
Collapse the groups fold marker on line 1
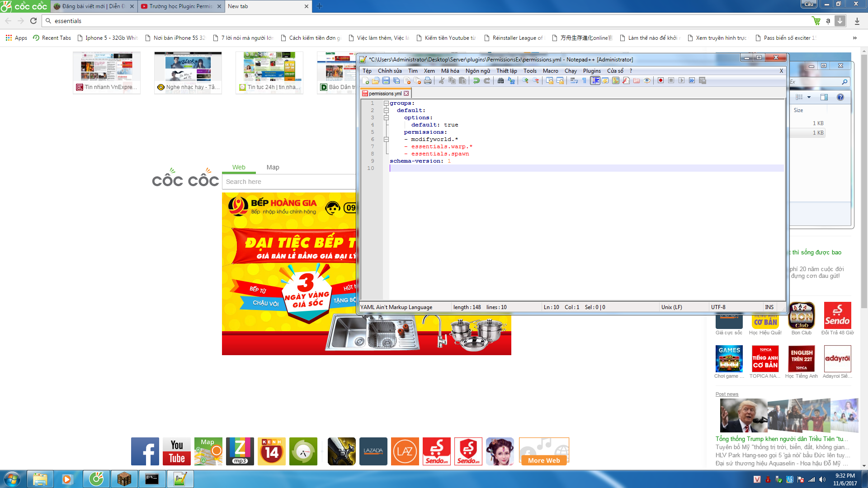pos(386,103)
